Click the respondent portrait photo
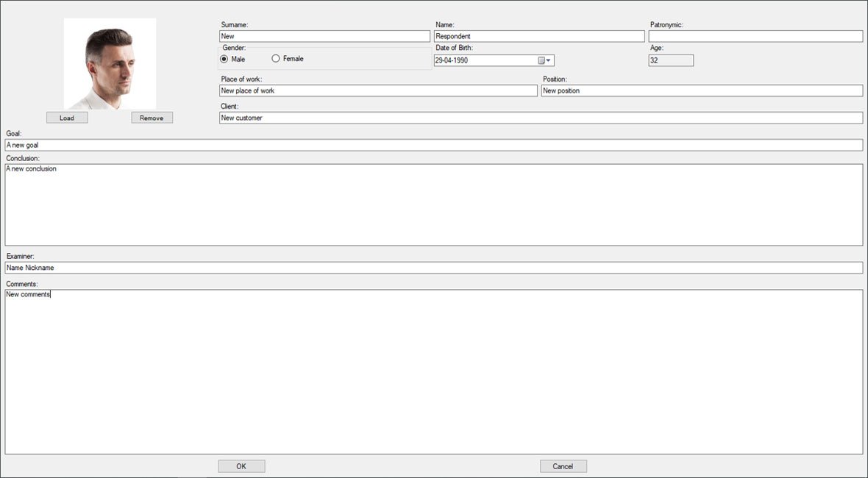 [x=110, y=64]
